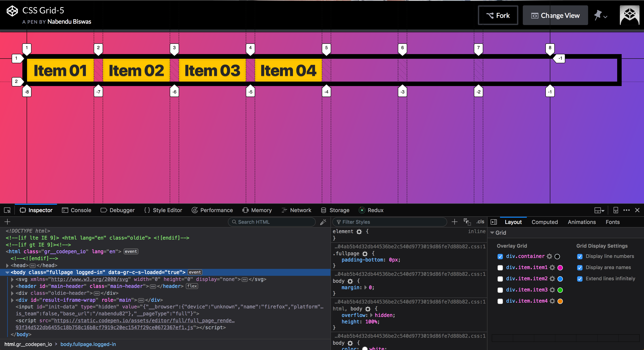Select body.fullpage.logged-in breadcrumb

pos(88,344)
